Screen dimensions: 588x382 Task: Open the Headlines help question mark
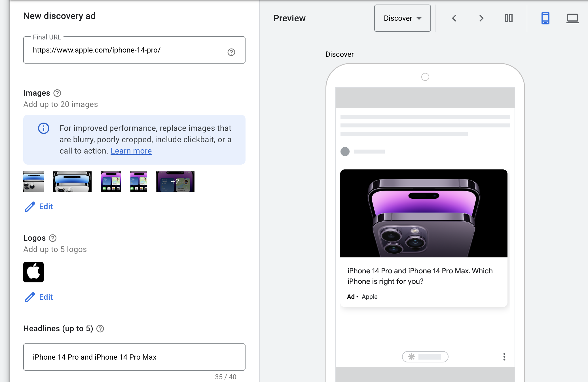pyautogui.click(x=100, y=329)
